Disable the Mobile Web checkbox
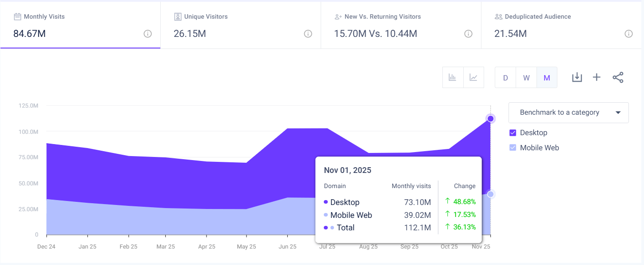The height and width of the screenshot is (265, 644). 513,148
